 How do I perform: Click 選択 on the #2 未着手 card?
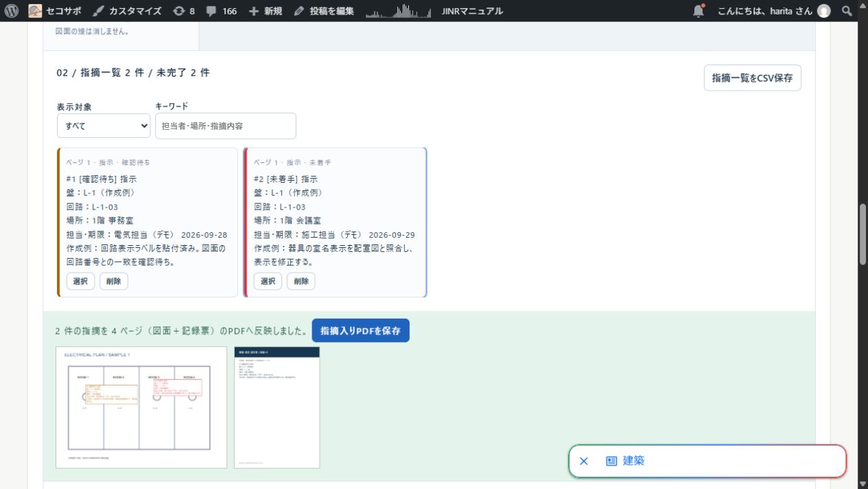pos(268,281)
